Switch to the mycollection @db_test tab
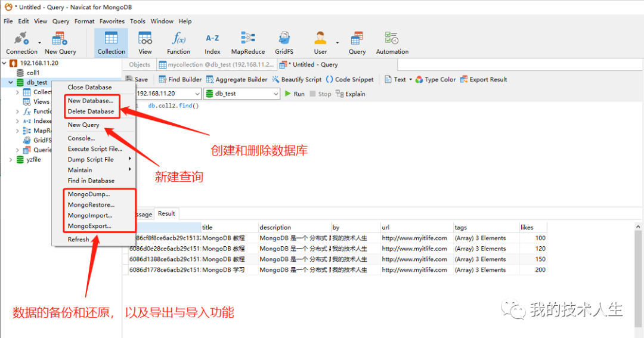This screenshot has height=338, width=644. pyautogui.click(x=216, y=64)
